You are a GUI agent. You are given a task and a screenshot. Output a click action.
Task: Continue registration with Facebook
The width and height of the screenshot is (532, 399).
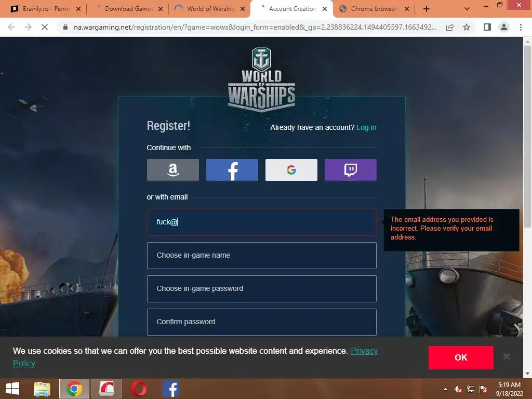point(232,170)
